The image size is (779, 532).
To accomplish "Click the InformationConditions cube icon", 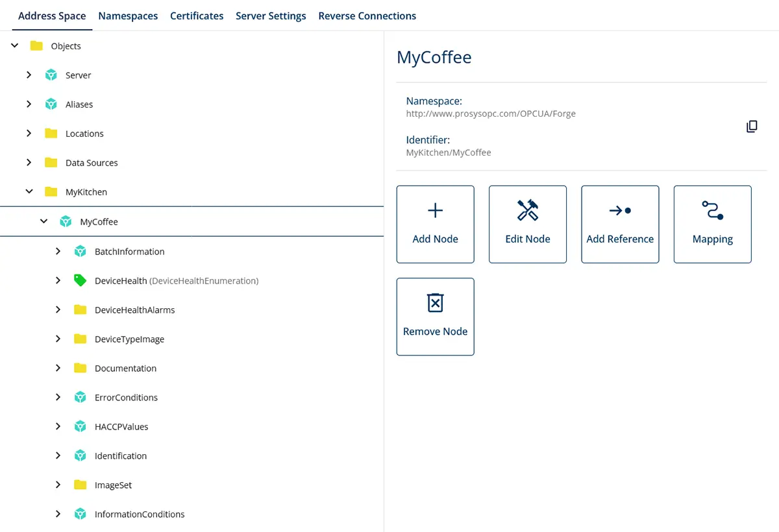I will pyautogui.click(x=80, y=514).
